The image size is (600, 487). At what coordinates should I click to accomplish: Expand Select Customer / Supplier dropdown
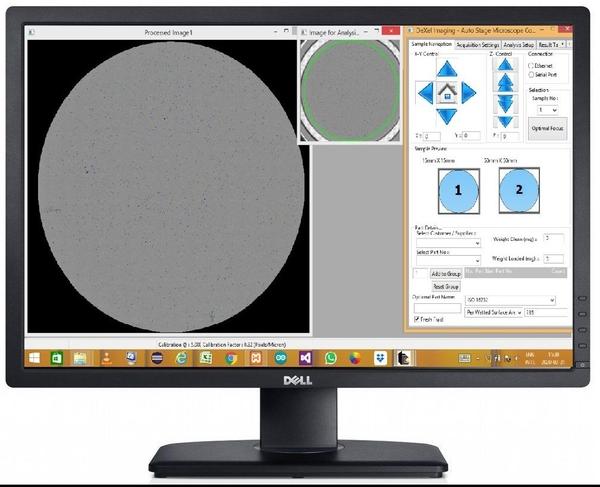pyautogui.click(x=448, y=243)
